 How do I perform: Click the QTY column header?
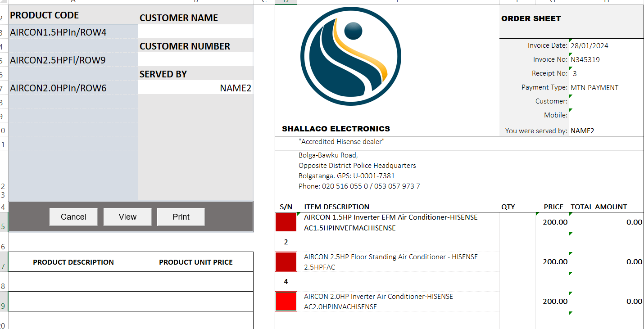(x=508, y=207)
